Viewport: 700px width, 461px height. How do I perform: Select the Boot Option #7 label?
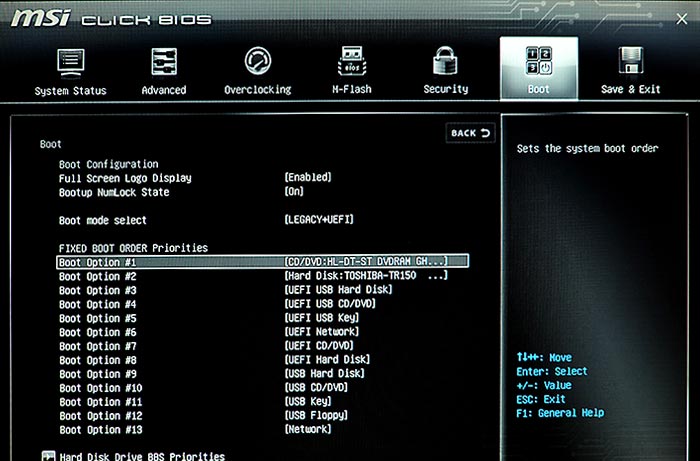(97, 346)
